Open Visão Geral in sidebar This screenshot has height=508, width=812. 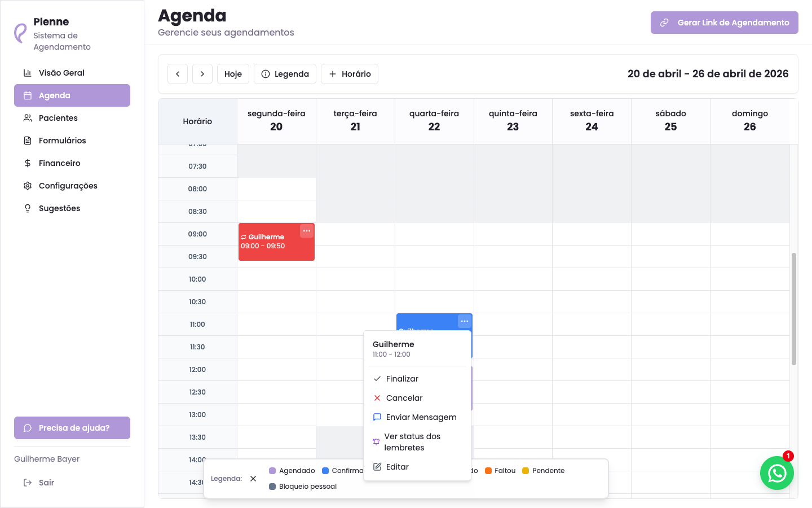coord(61,73)
